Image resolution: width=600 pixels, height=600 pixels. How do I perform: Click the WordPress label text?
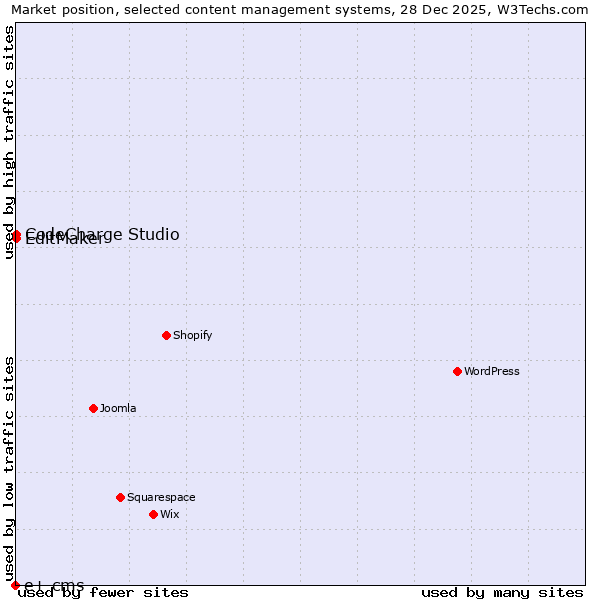pos(492,371)
